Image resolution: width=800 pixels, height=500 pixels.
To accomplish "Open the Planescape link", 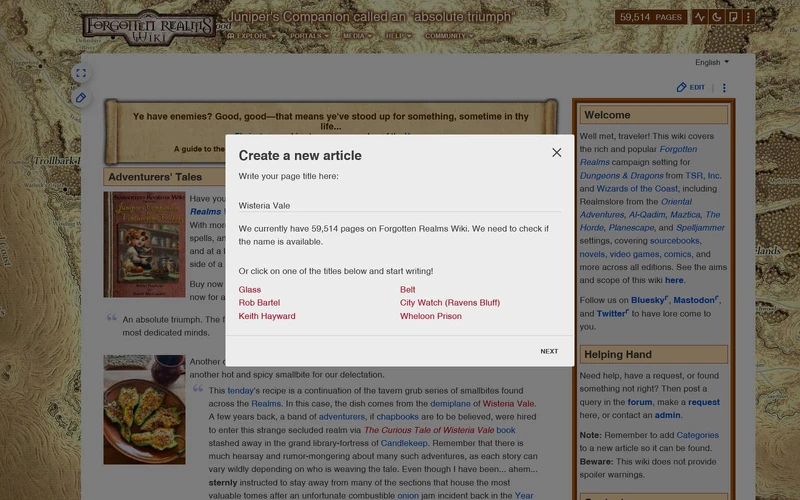I will [x=631, y=228].
